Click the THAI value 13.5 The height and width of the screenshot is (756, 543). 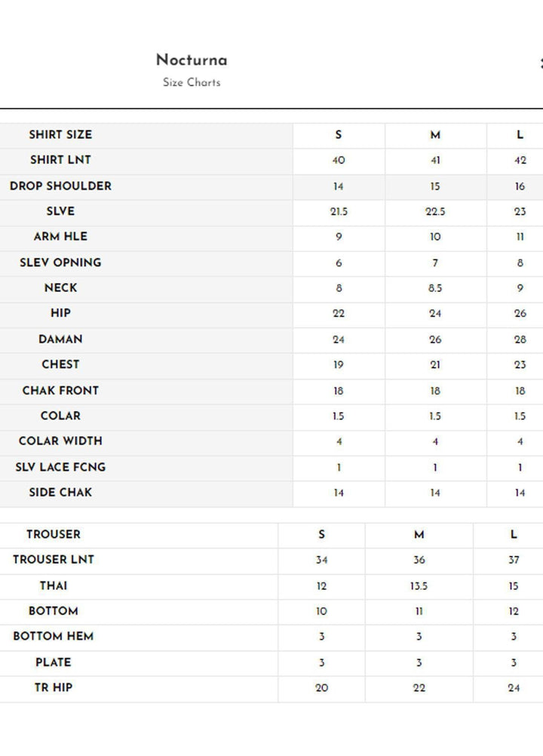click(x=419, y=586)
